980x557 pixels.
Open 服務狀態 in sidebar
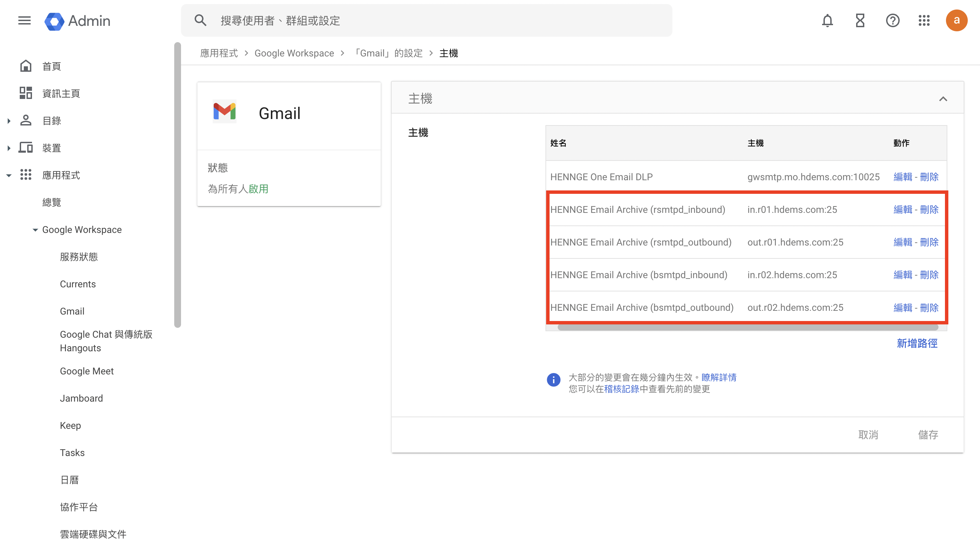(x=79, y=257)
